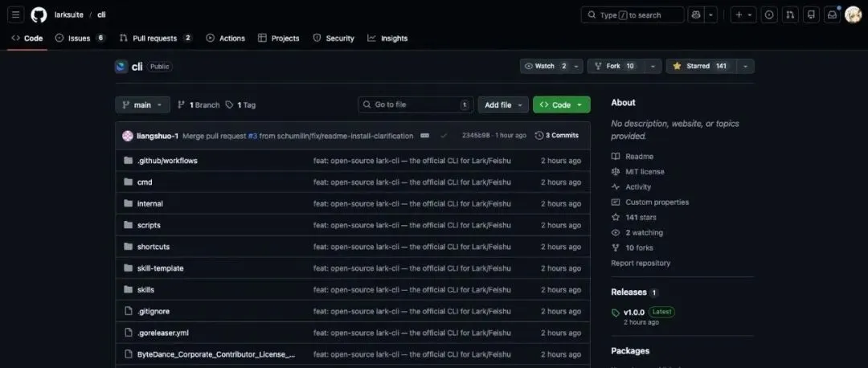868x368 pixels.
Task: Click liangshuo-1 commit author avatar
Action: tap(128, 136)
